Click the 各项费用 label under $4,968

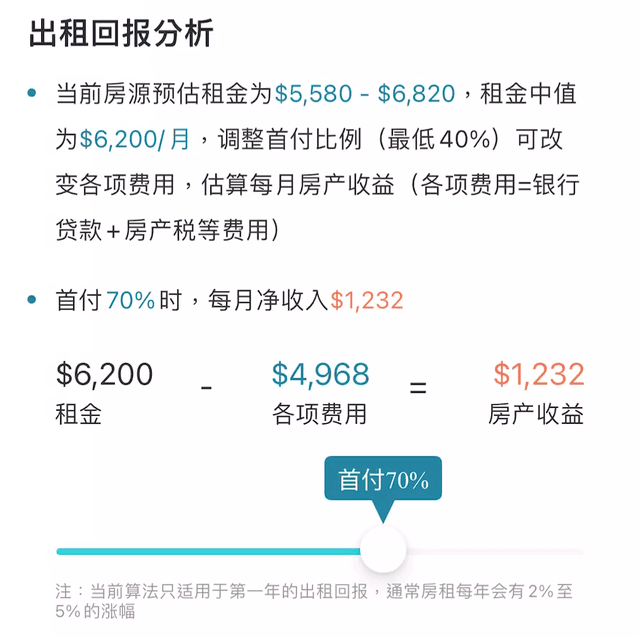[320, 414]
